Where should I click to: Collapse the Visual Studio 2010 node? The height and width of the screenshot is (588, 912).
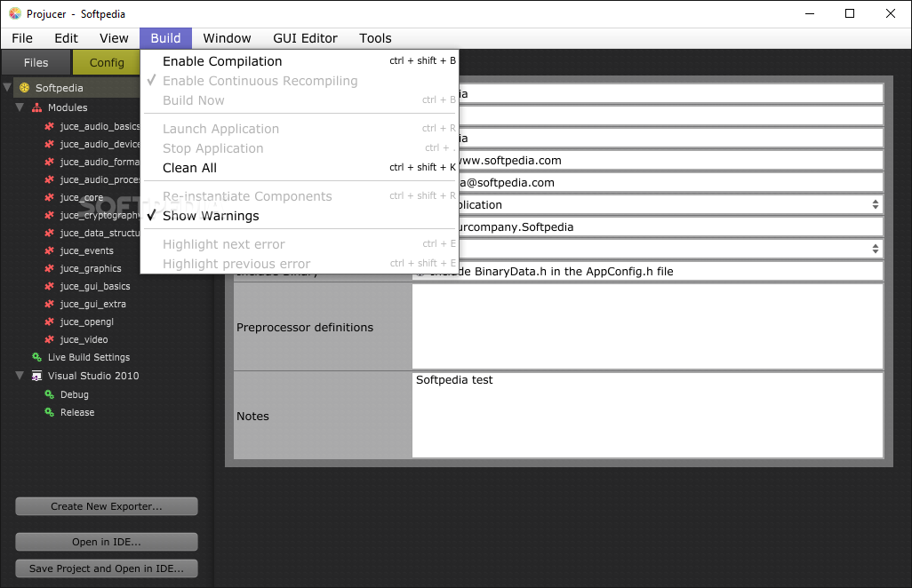(x=20, y=376)
